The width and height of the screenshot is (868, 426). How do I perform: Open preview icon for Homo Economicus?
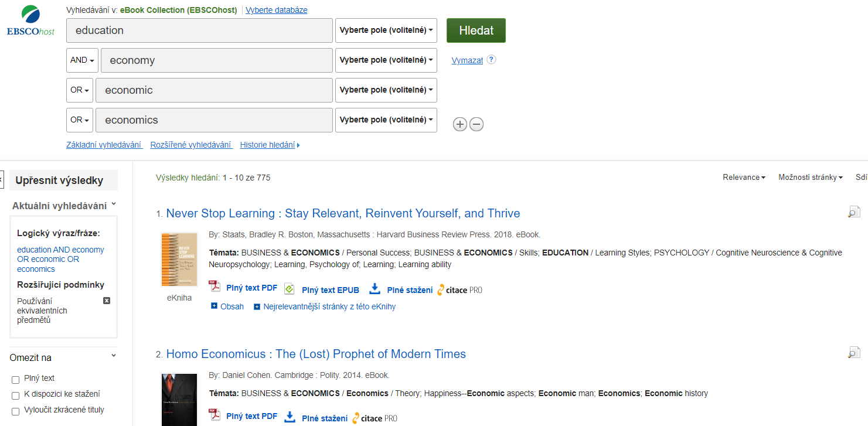tap(854, 352)
